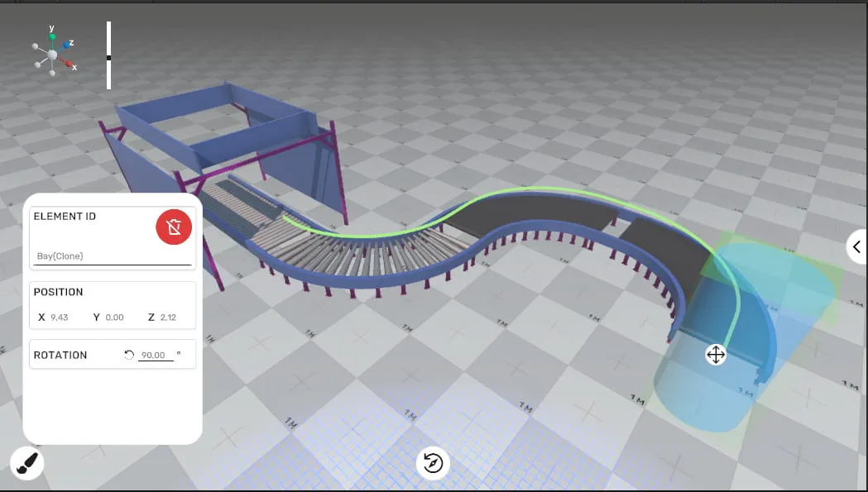Select the Position Z value 2.12
This screenshot has height=492, width=868.
tap(168, 318)
